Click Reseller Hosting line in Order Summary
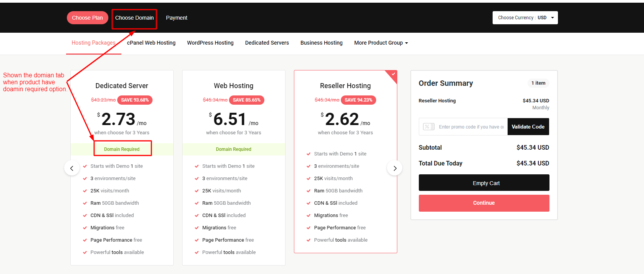Viewport: 644px width, 274px height. pyautogui.click(x=437, y=101)
